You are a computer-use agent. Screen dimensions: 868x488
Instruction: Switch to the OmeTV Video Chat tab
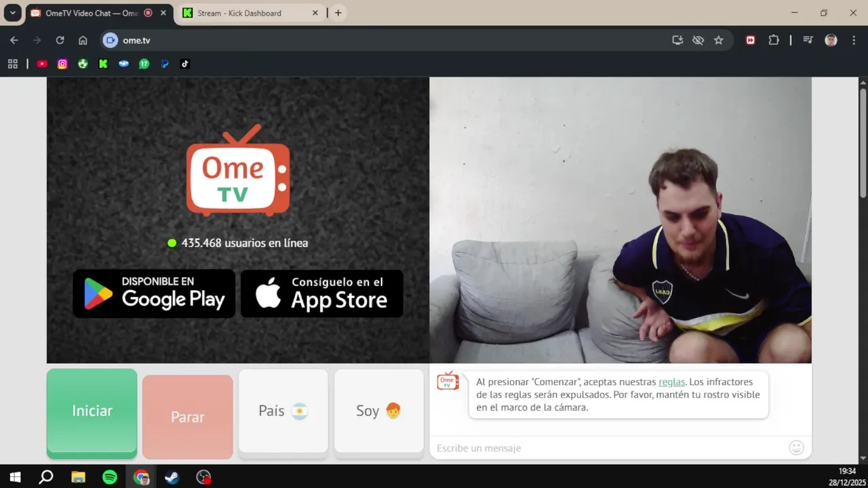[x=90, y=13]
